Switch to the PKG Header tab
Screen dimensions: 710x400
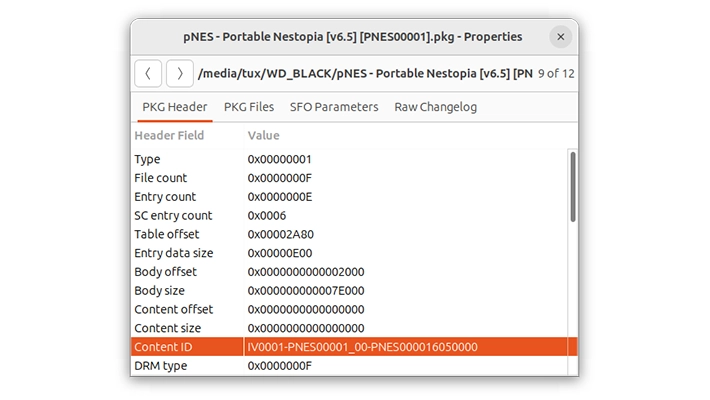point(175,107)
